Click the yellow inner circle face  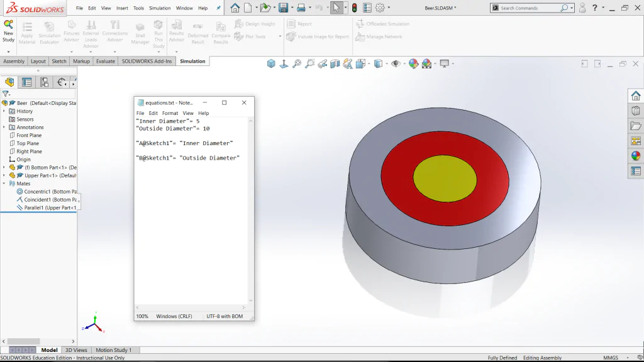[x=445, y=178]
